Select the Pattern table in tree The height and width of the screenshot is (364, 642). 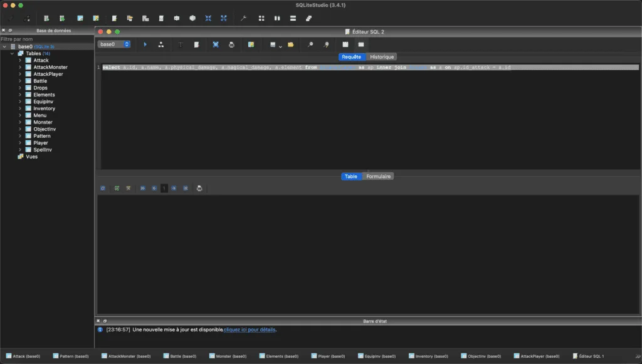42,136
